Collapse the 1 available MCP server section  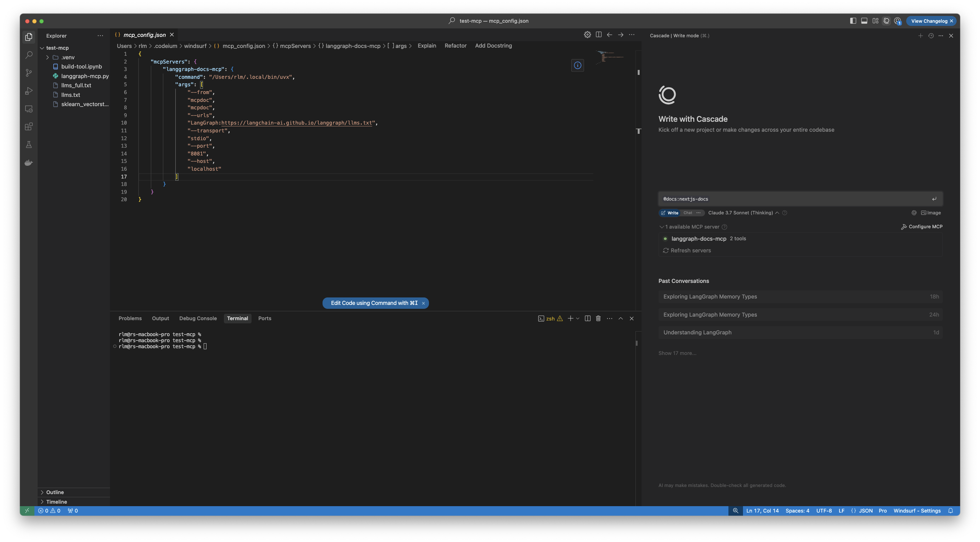(x=662, y=227)
